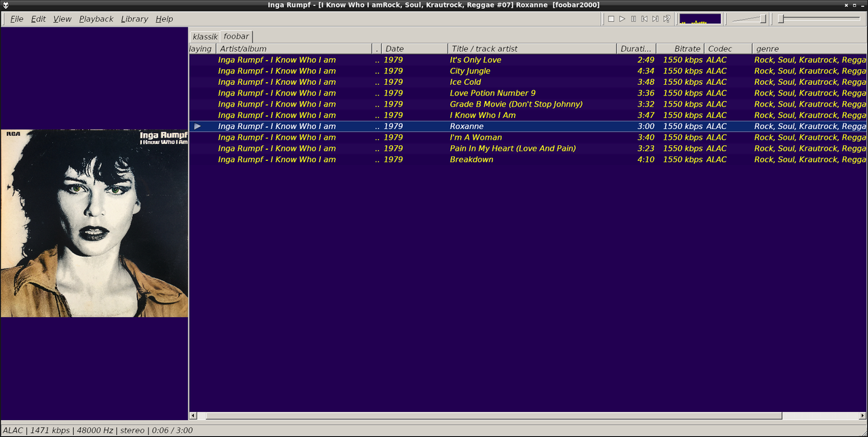Click the 1979 date on Roxanne row
Screen dimensions: 868x437
point(393,126)
